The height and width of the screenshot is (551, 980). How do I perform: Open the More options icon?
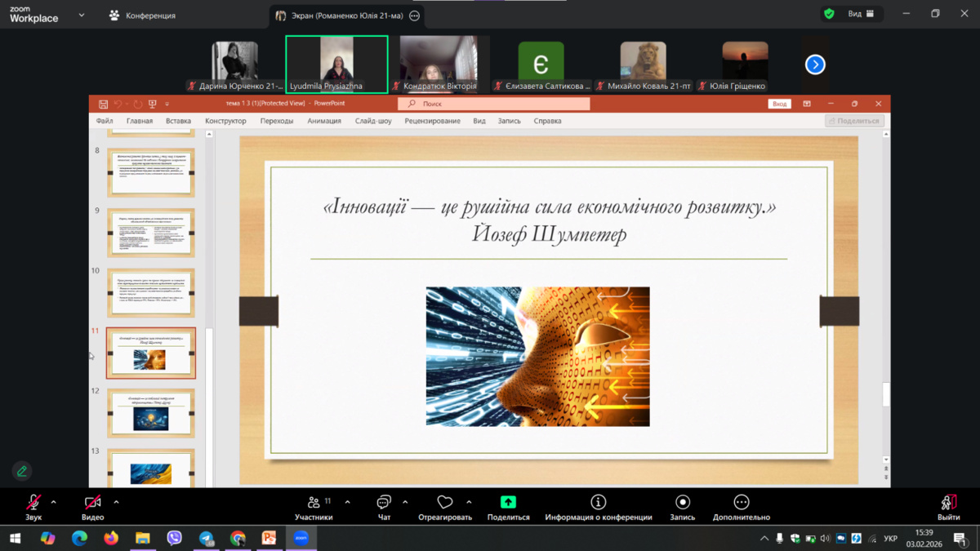[741, 503]
